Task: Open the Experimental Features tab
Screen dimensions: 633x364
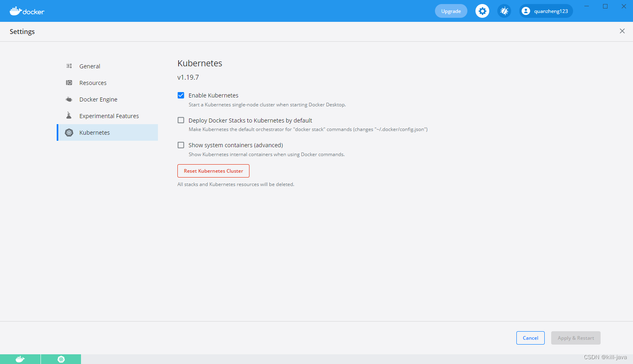Action: point(108,116)
